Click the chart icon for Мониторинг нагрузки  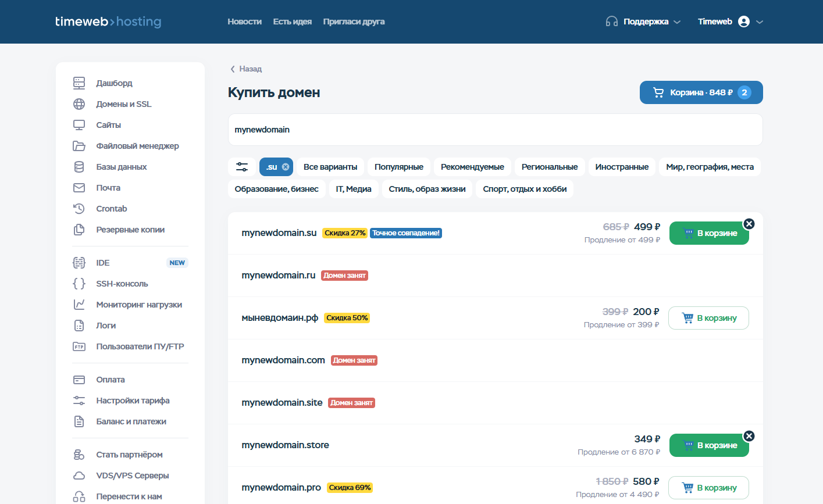[79, 305]
